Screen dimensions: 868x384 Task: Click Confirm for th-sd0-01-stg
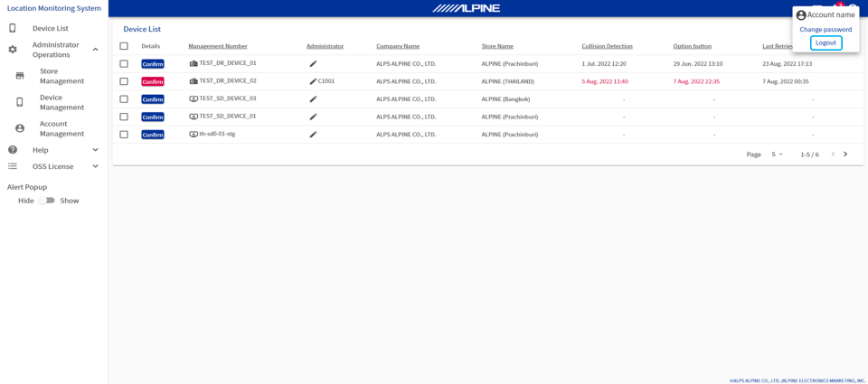pos(153,135)
